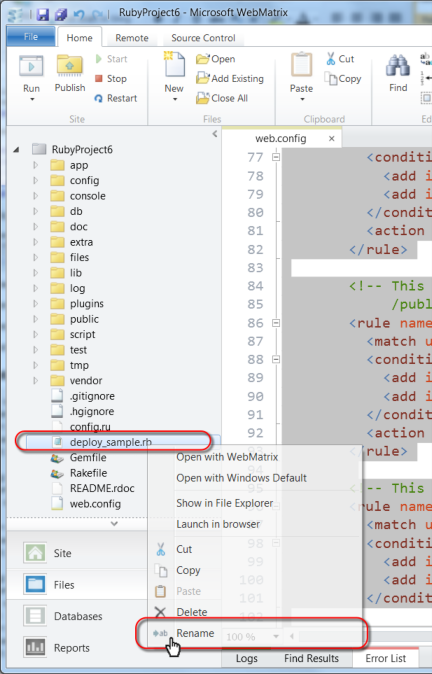Select .gitignore in the file tree
432x674 pixels.
click(x=92, y=396)
